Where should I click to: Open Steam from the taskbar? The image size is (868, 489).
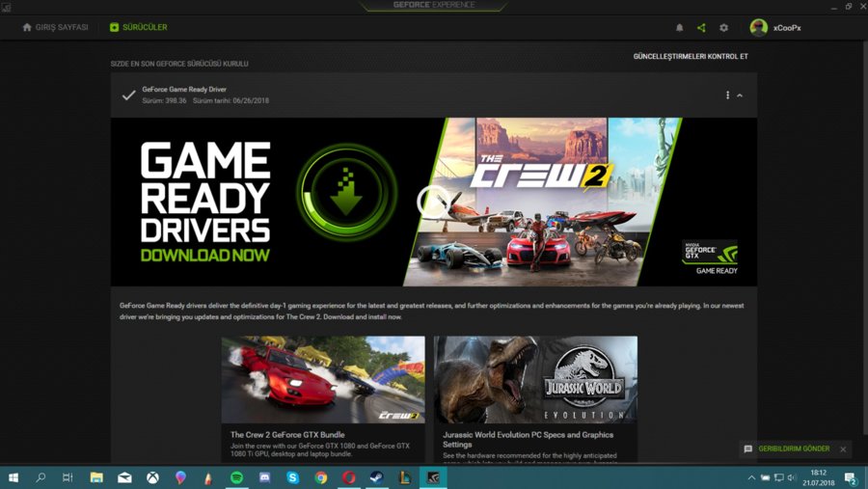[x=377, y=477]
